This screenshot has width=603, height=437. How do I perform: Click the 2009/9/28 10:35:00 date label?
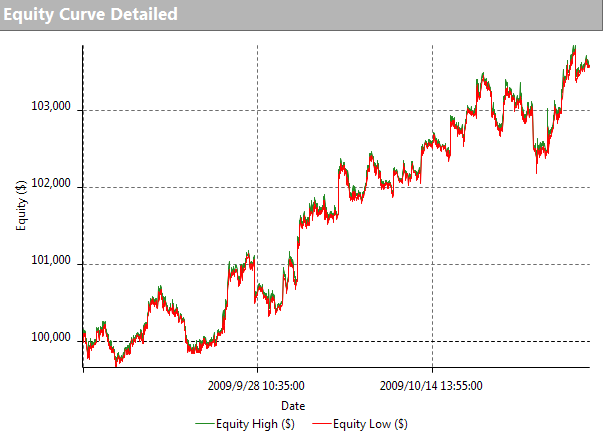(257, 385)
